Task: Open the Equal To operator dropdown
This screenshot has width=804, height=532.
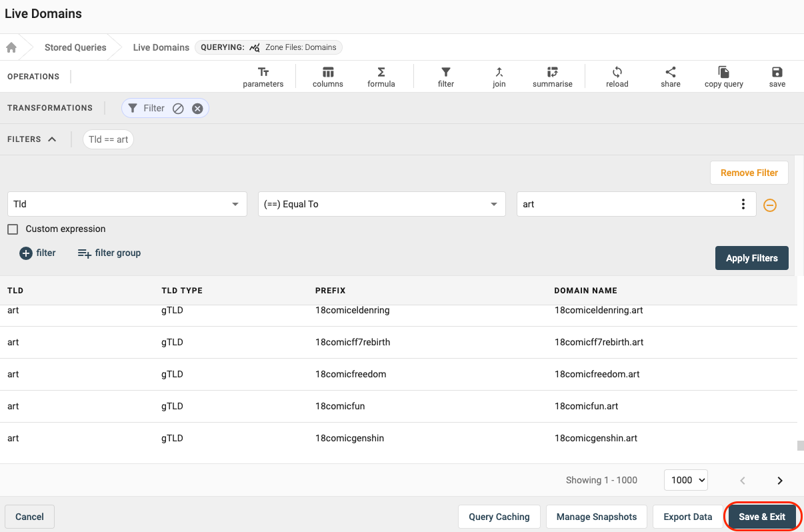Action: pos(381,204)
